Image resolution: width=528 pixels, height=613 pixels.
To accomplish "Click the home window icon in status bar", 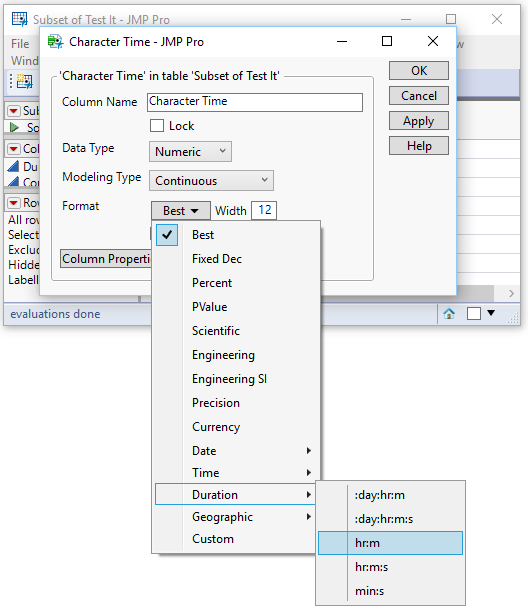I will [449, 314].
